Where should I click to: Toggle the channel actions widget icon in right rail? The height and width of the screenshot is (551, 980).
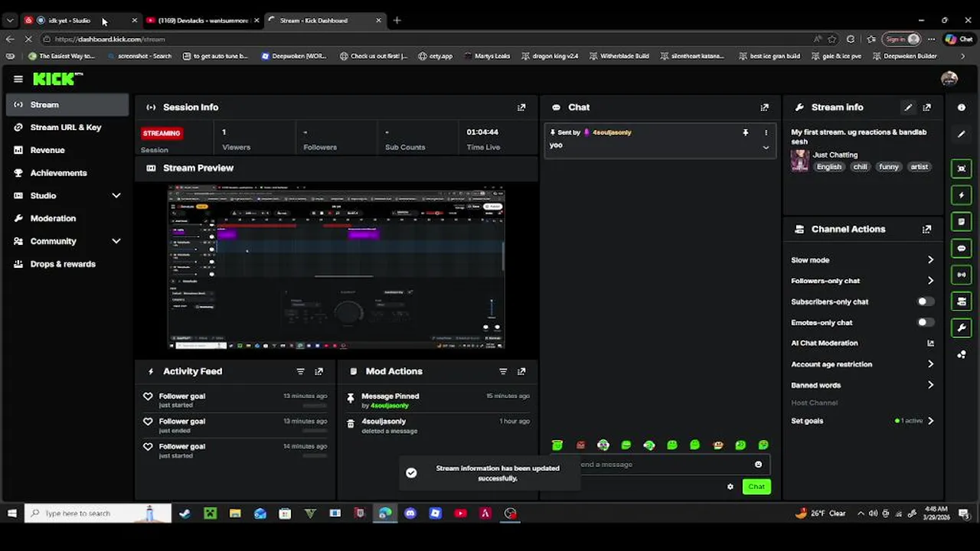point(962,302)
